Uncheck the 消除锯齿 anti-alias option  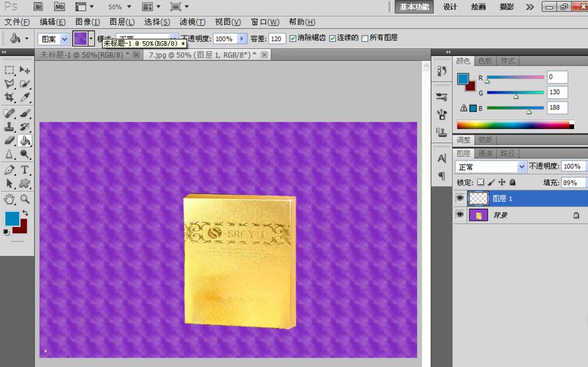(x=292, y=38)
